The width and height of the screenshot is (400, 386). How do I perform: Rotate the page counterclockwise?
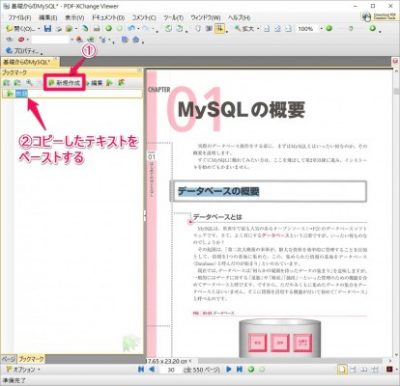168,29
